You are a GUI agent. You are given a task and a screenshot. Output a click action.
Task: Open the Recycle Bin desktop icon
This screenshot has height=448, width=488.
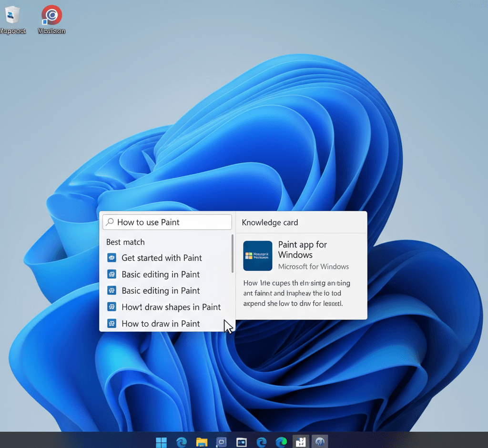[x=12, y=16]
